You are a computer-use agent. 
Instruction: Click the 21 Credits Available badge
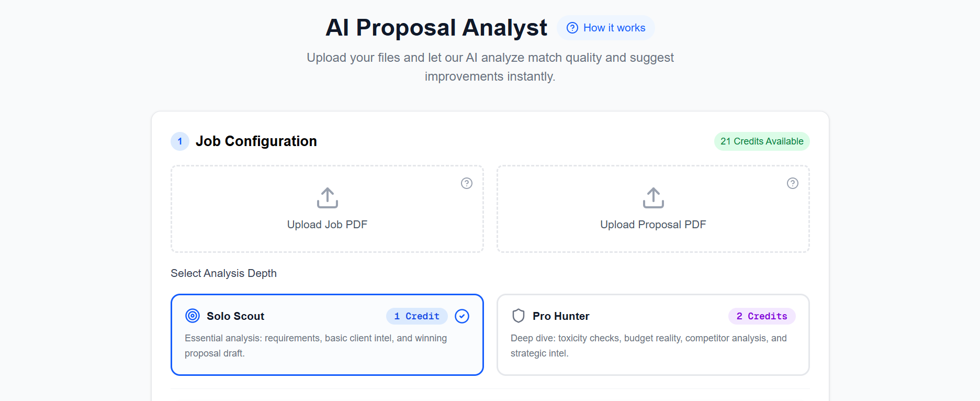pos(761,141)
